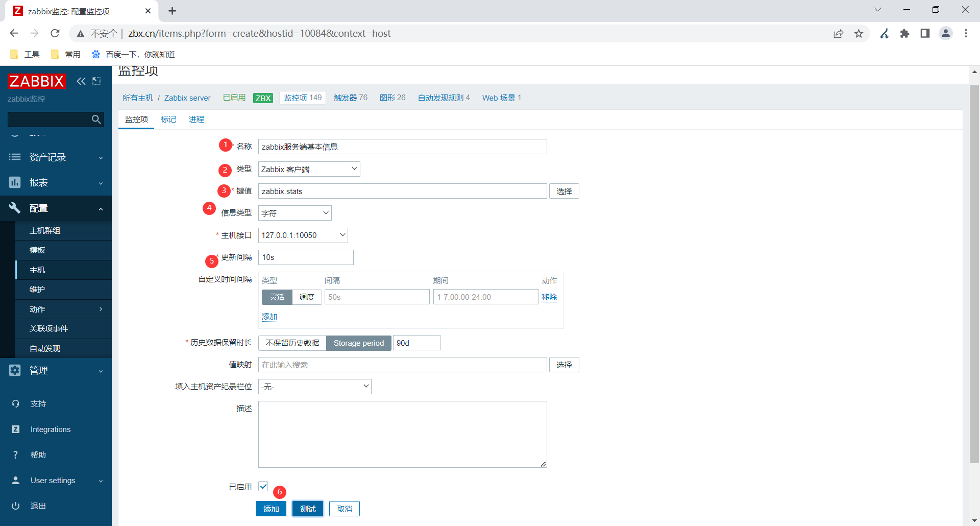The width and height of the screenshot is (980, 526).
Task: Click the 配置 wrench icon
Action: (15, 208)
